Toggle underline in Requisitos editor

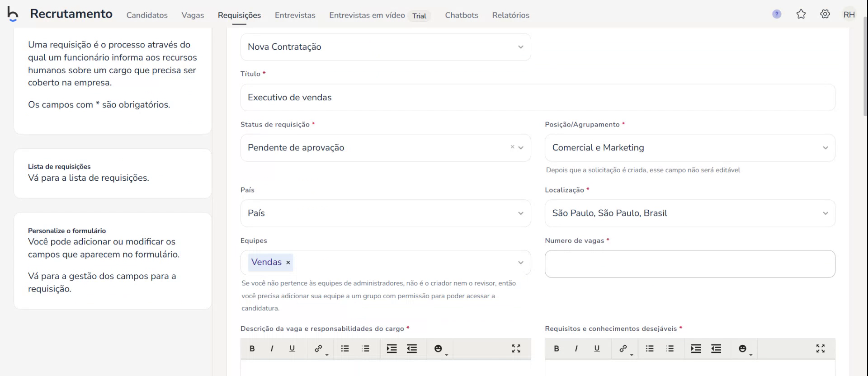click(597, 348)
